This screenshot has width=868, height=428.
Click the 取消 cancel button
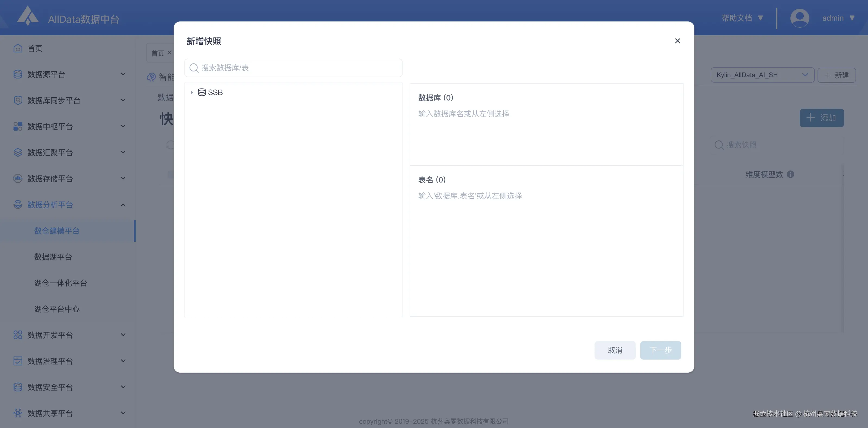pyautogui.click(x=615, y=350)
